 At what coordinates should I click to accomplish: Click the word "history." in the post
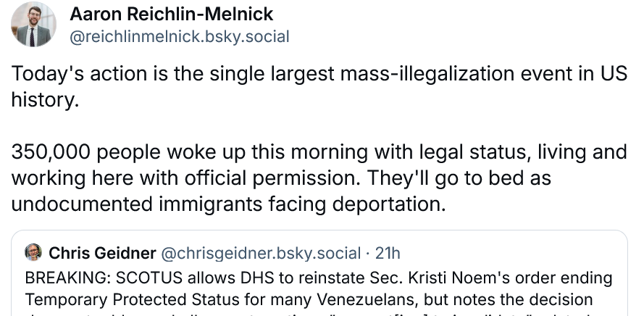43,99
